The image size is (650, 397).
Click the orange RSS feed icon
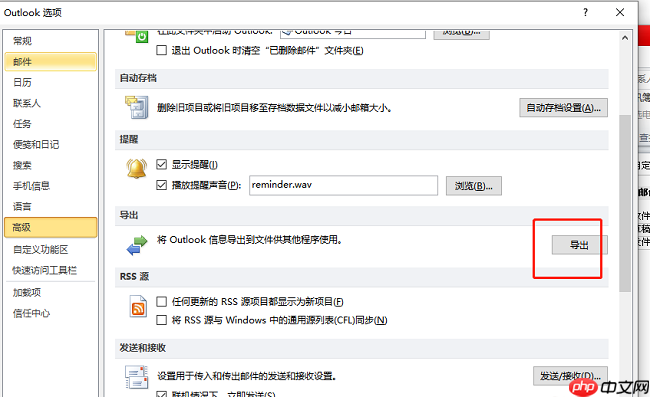point(138,306)
